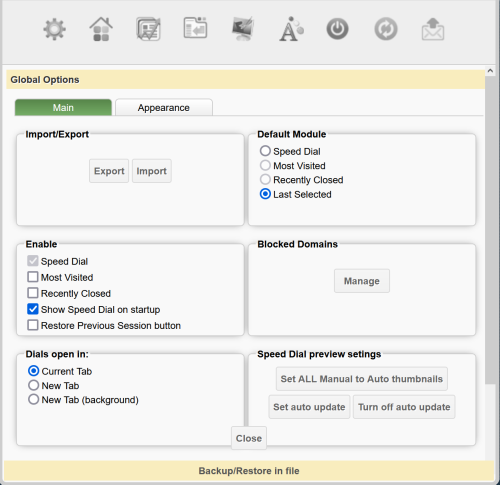Click the Export button
This screenshot has width=500, height=485.
[x=109, y=171]
